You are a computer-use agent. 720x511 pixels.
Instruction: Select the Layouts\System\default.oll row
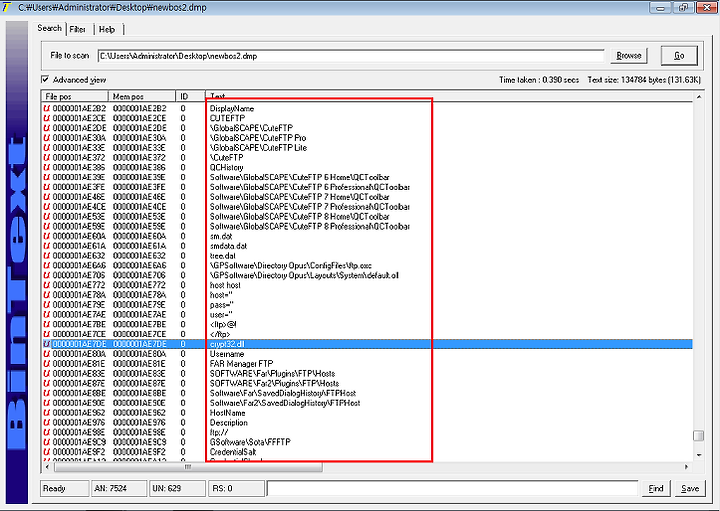(367, 275)
